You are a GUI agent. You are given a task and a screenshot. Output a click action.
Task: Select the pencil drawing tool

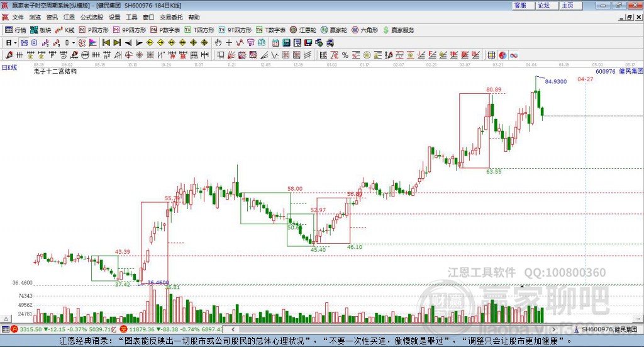9,55
